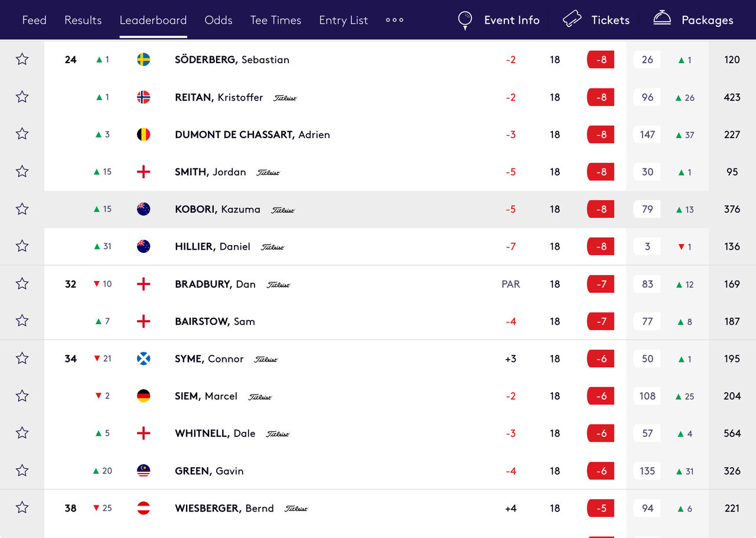Switch to the Results tab
The width and height of the screenshot is (756, 538).
pos(83,20)
